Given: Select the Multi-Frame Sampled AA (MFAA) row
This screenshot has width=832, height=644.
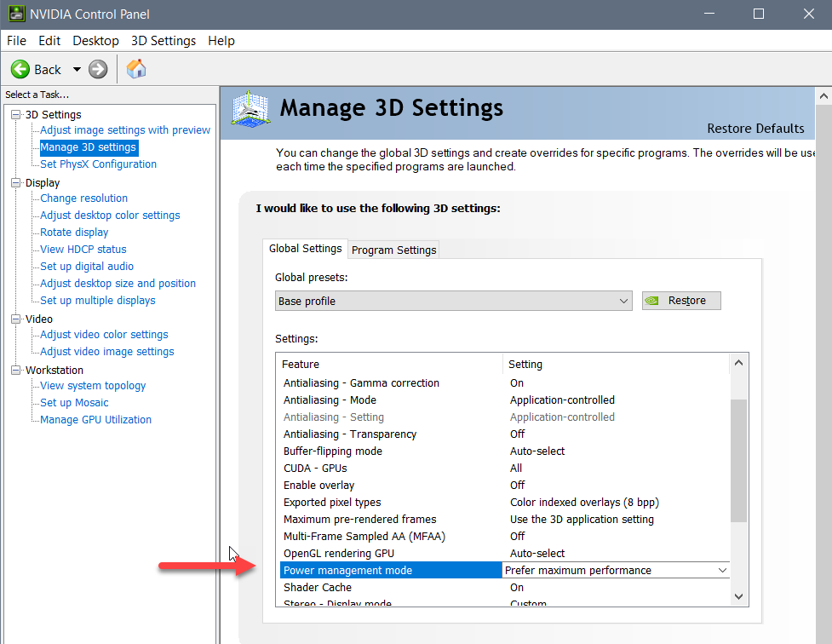Looking at the screenshot, I should pos(505,536).
